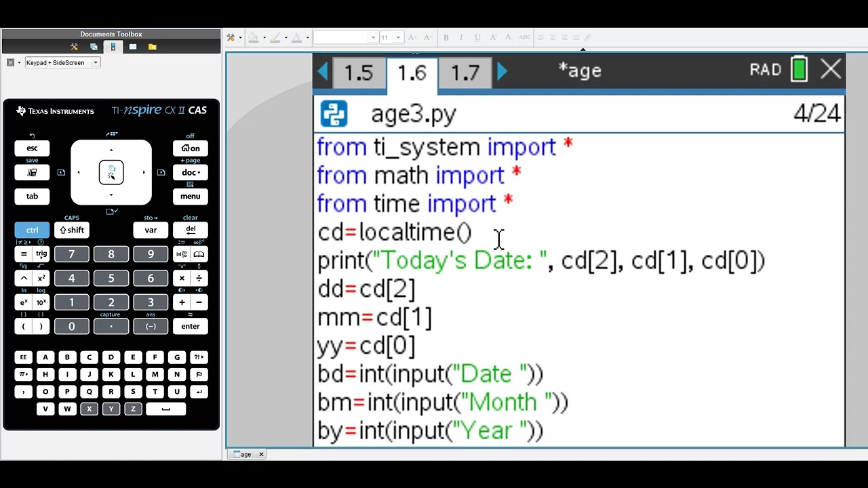Viewport: 868px width, 488px height.
Task: Open the Page Sorter tab icon
Action: tap(94, 47)
